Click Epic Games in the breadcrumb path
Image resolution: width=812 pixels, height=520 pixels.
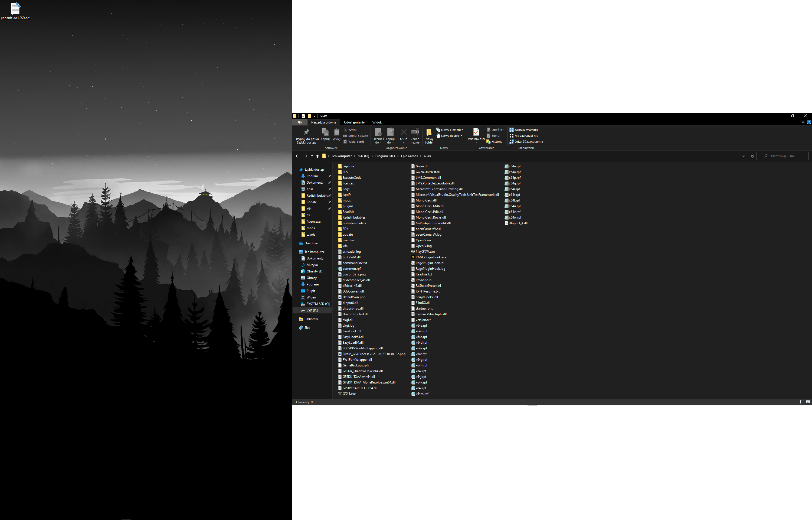[x=409, y=156]
